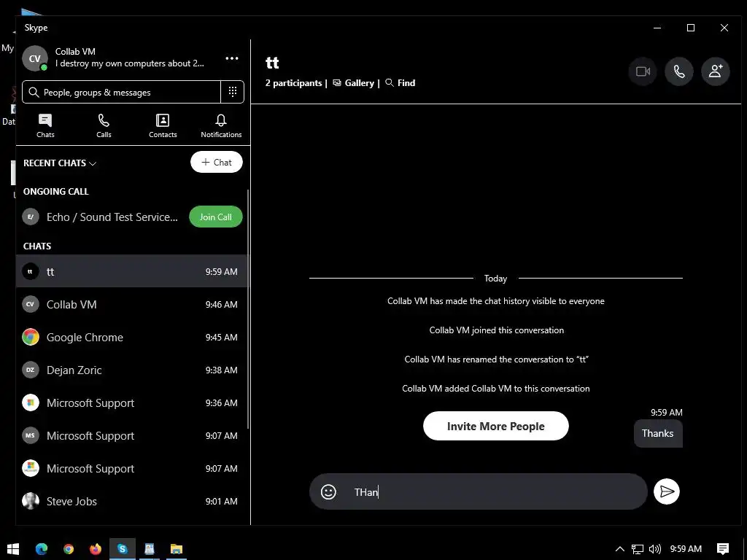Image resolution: width=747 pixels, height=560 pixels.
Task: Show hidden system tray icons
Action: pyautogui.click(x=619, y=549)
